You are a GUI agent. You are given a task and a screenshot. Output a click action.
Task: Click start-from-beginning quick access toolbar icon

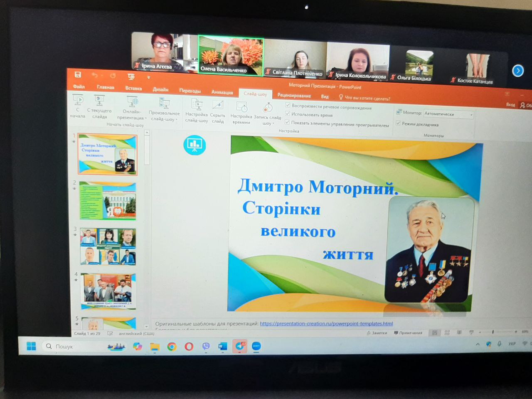point(131,77)
